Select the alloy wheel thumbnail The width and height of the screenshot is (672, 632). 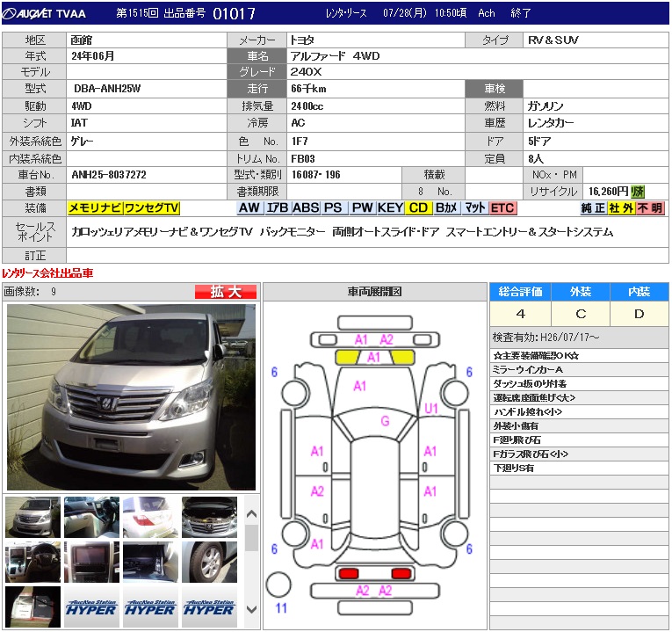coord(209,562)
